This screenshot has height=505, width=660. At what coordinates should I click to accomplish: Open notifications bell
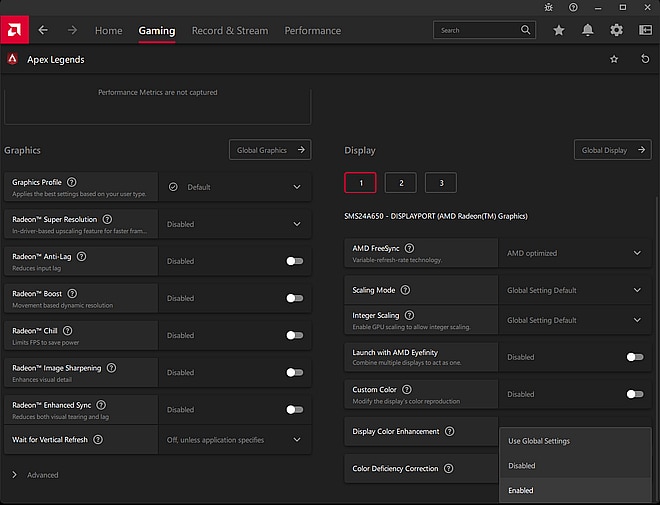588,30
